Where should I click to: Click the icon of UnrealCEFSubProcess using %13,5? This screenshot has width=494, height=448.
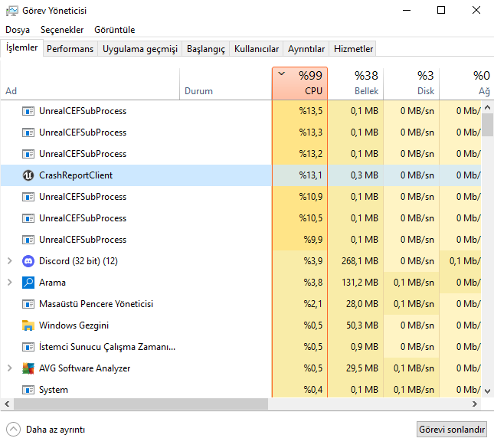tap(28, 111)
